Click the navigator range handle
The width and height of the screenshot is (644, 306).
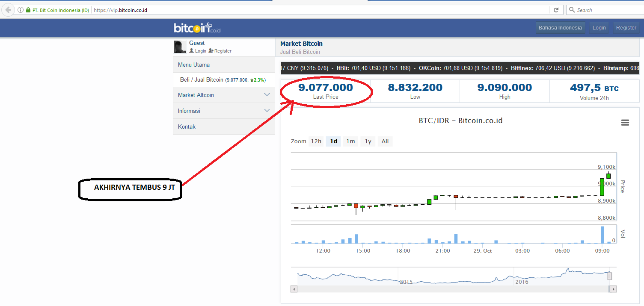610,276
